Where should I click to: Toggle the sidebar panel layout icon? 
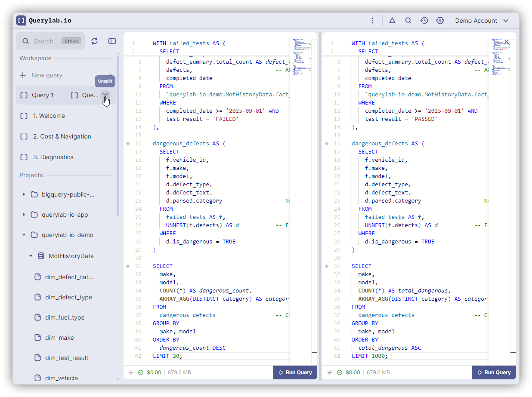pos(112,41)
